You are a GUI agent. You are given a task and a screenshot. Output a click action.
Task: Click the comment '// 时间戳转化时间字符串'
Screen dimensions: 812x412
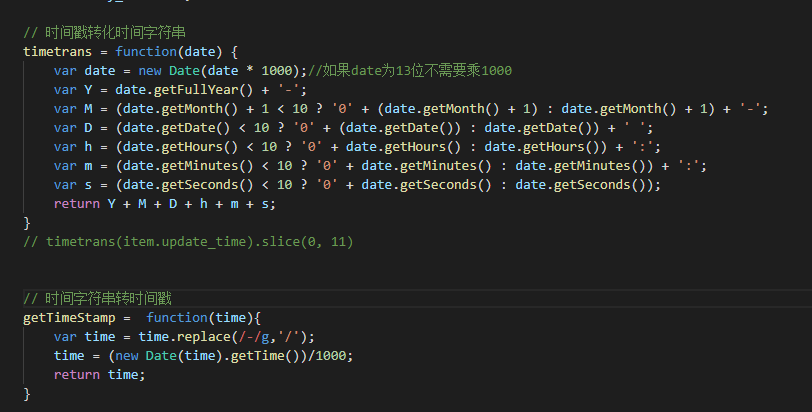104,33
